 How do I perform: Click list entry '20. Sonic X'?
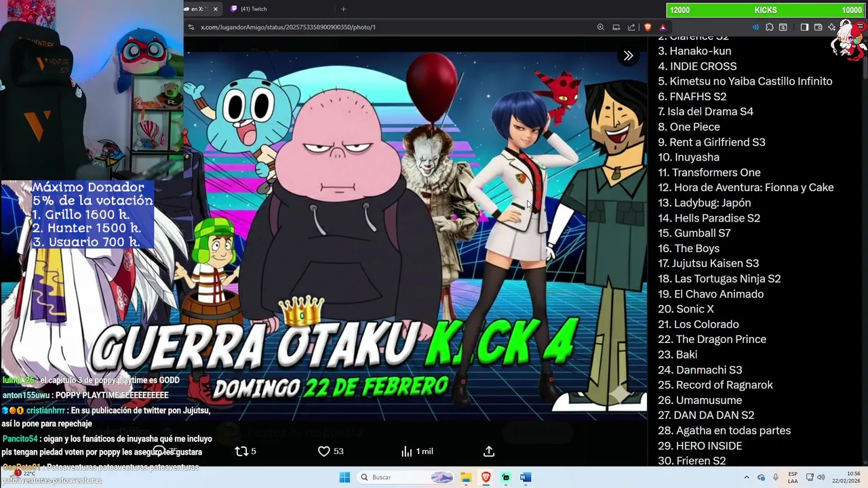(x=686, y=309)
